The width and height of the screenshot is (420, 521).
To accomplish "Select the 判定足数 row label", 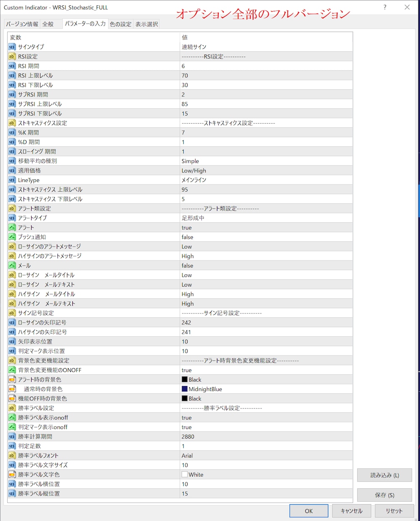I will point(29,446).
